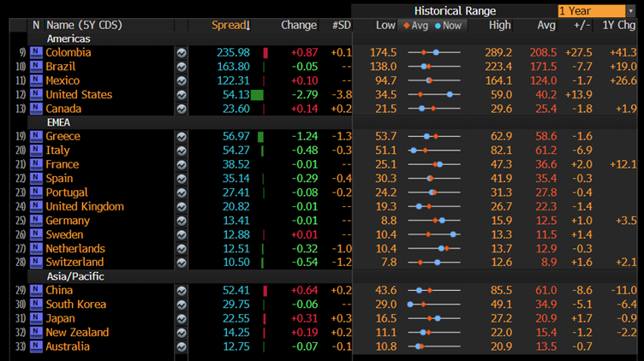Open the chart icon for Brazil
The width and height of the screenshot is (644, 361).
tap(182, 67)
